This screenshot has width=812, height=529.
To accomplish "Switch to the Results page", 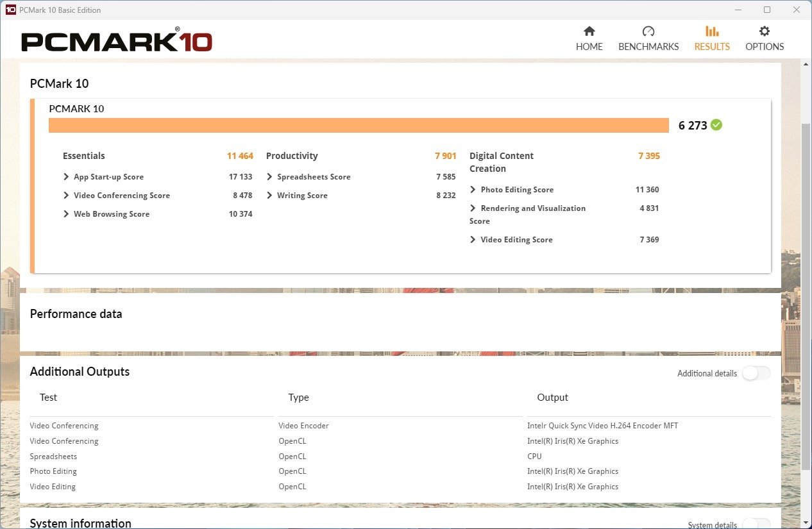I will coord(712,38).
